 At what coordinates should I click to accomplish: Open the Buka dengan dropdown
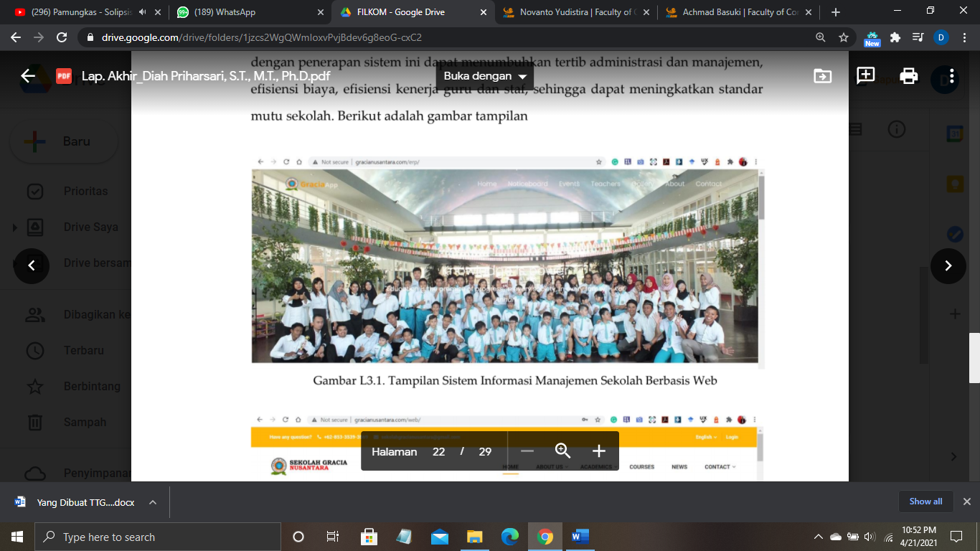[485, 76]
